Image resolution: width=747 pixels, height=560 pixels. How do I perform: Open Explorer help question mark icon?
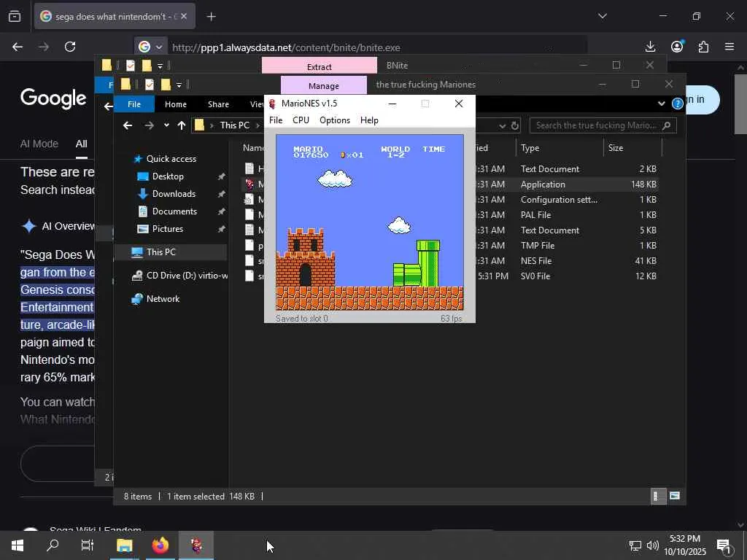(677, 104)
